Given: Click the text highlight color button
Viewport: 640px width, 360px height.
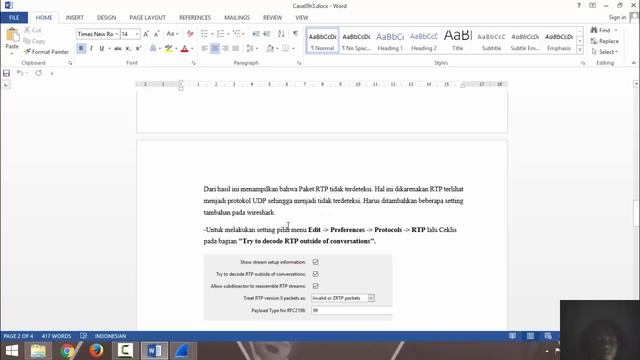Looking at the screenshot, I should 168,49.
